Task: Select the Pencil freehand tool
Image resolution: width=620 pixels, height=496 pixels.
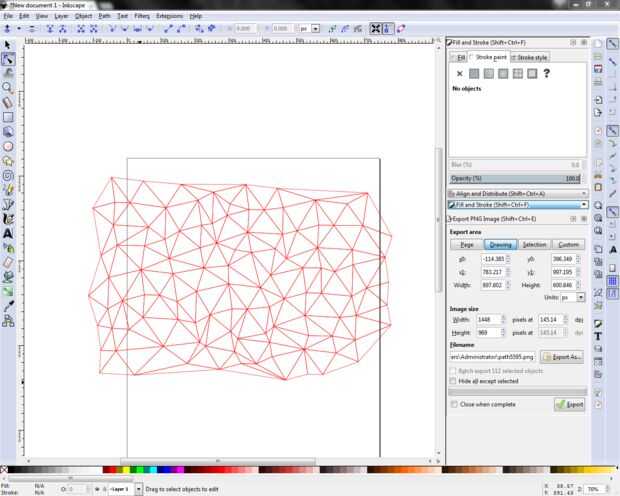Action: 8,190
